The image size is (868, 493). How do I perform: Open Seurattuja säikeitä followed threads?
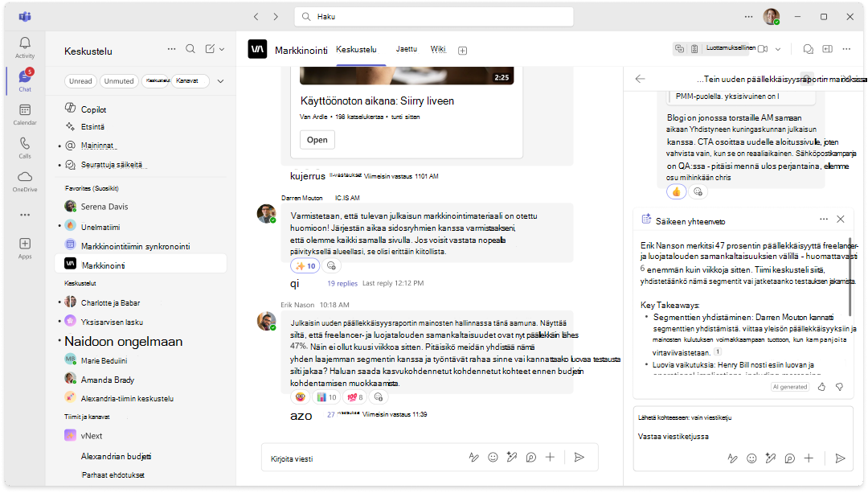141,165
